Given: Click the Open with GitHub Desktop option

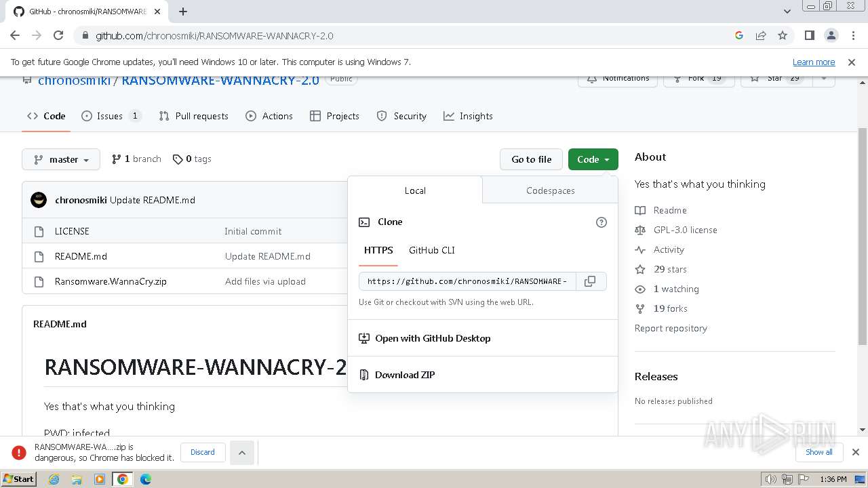Looking at the screenshot, I should [x=433, y=338].
